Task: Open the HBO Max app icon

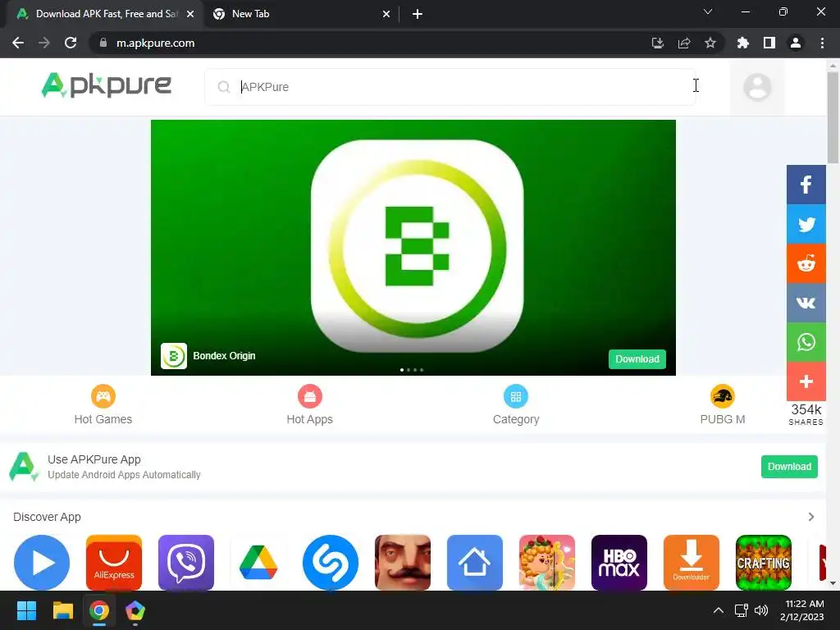Action: [x=619, y=563]
